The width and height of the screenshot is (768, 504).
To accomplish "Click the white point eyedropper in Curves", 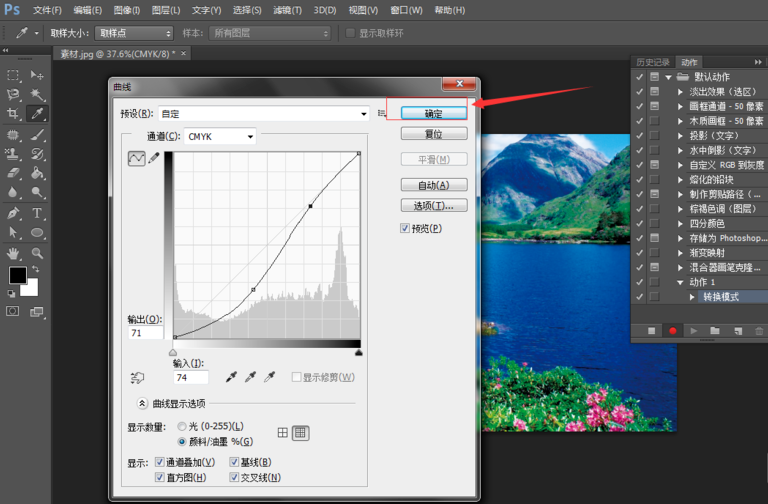I will pos(269,377).
